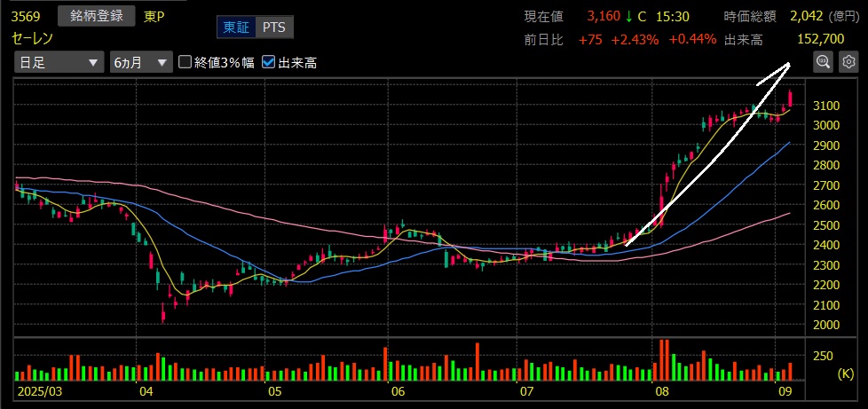Expand the 6ヵ月 period dropdown

tap(140, 62)
